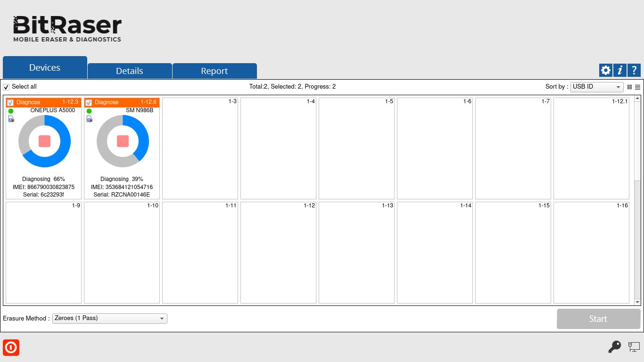Select empty device slot 1-12.1
This screenshot has height=362, width=644.
coord(591,148)
